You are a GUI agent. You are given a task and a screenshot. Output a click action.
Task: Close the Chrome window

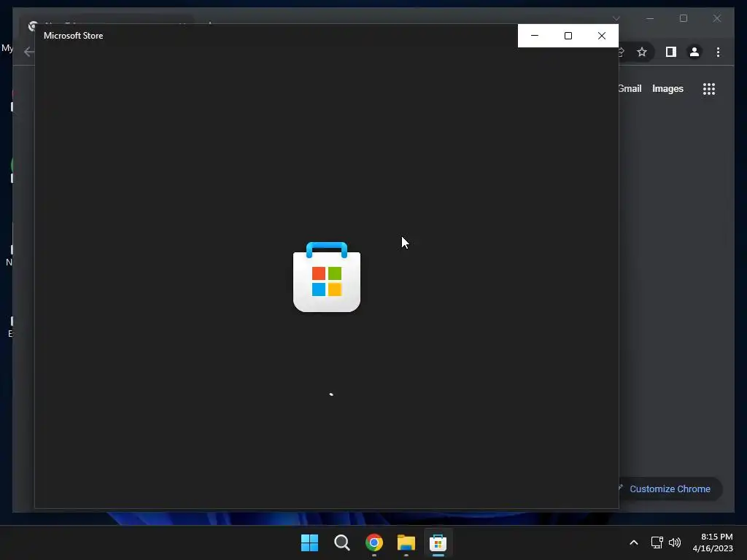tap(716, 18)
